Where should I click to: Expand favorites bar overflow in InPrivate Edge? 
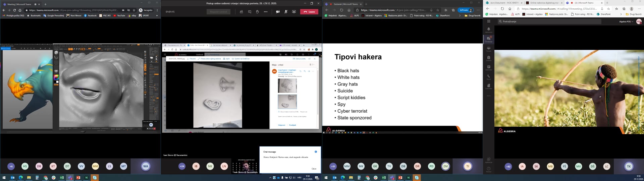tap(460, 15)
